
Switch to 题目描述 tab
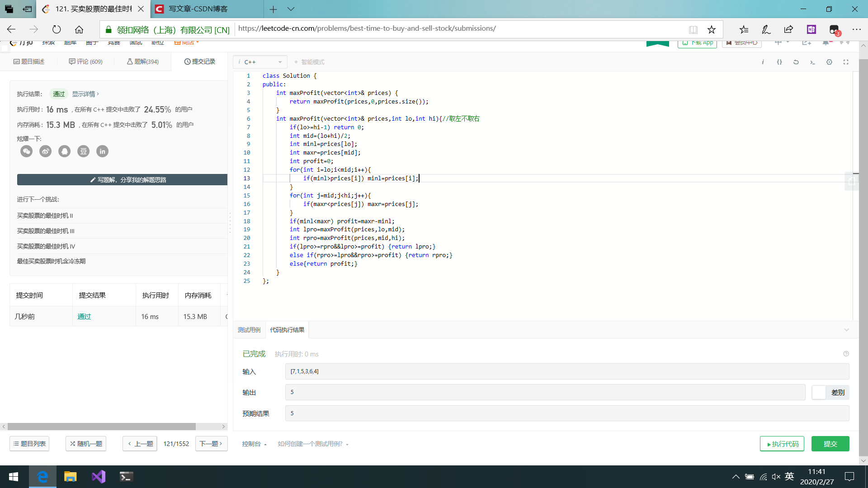click(29, 61)
